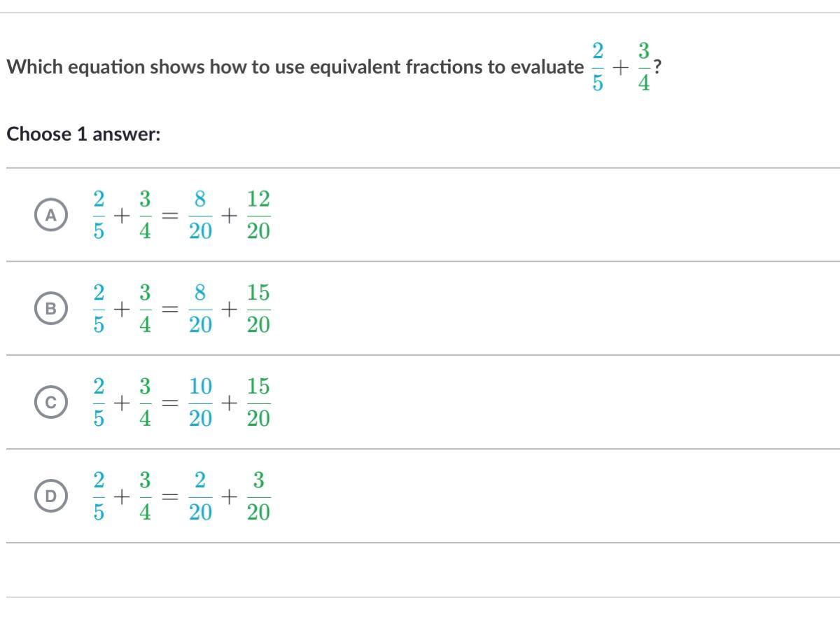This screenshot has height=631, width=840.
Task: Click the "Choose 1 answer:" label
Action: (83, 134)
